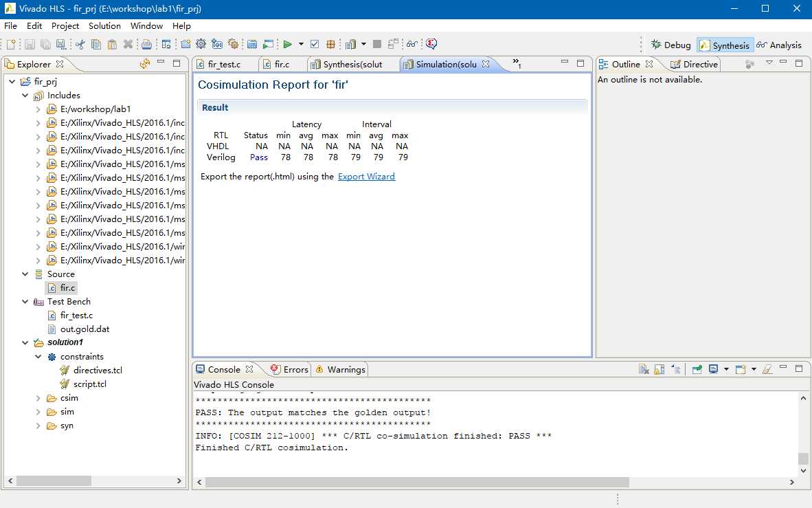Toggle Pin Console icon

pyautogui.click(x=697, y=369)
